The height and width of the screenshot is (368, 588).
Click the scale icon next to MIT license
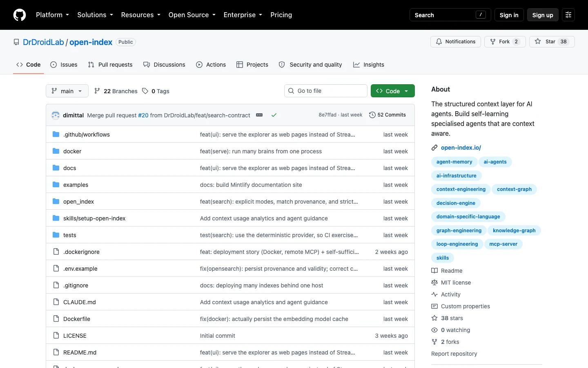pyautogui.click(x=434, y=283)
